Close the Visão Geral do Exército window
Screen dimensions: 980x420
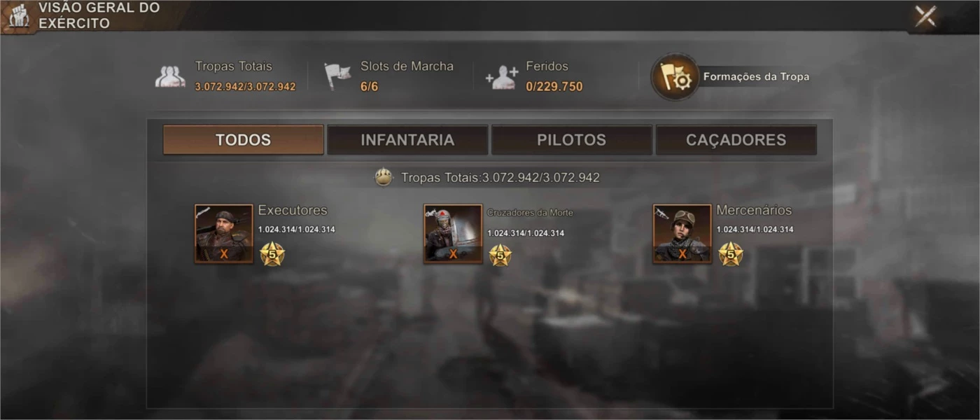[x=925, y=15]
